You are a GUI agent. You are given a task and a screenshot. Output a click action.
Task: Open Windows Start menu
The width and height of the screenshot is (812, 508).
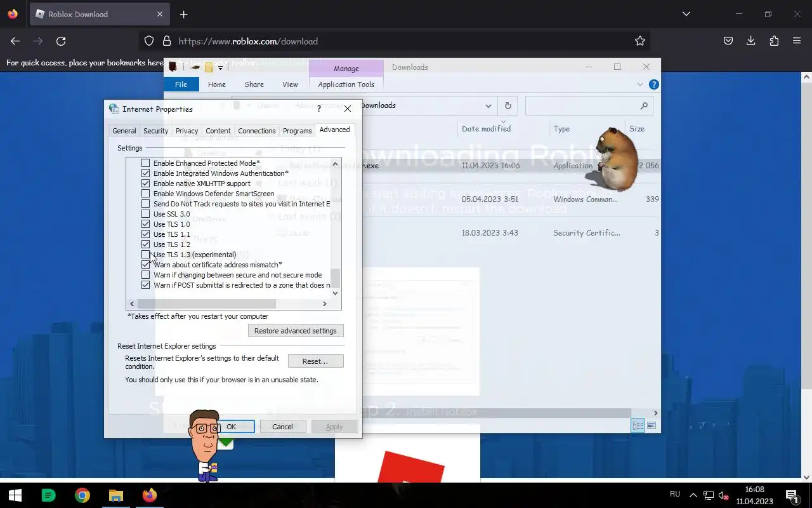[15, 495]
